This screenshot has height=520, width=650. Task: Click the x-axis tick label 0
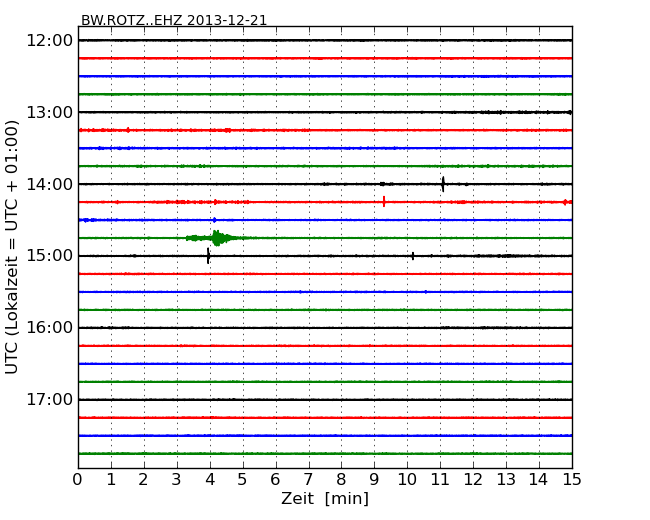78,480
